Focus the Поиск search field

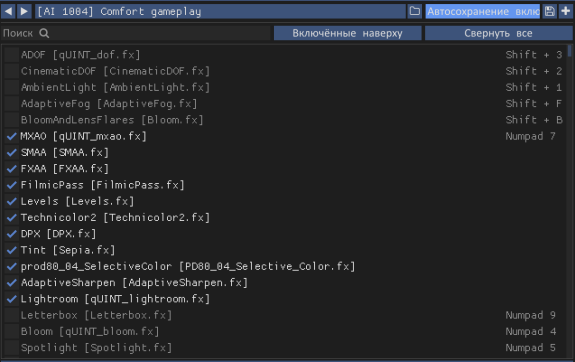[x=136, y=33]
